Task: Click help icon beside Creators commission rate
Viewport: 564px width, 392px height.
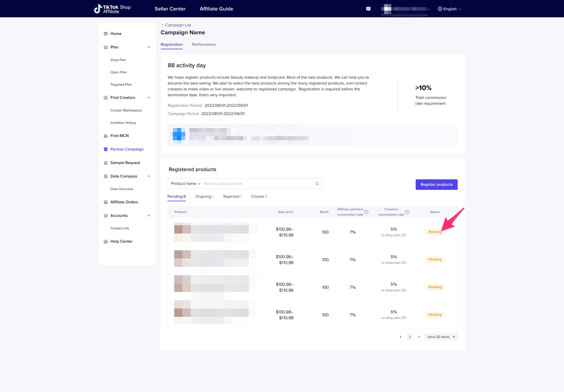Action: pos(407,212)
